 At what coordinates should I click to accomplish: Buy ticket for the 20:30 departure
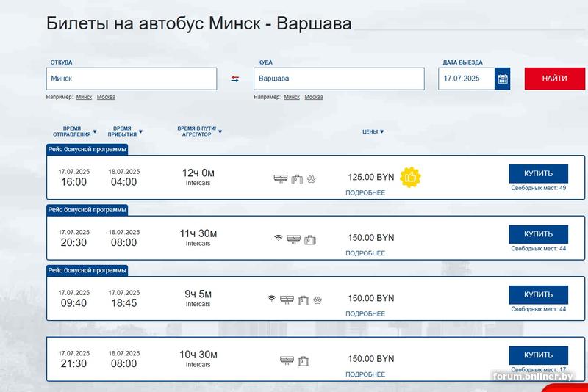[x=538, y=234]
